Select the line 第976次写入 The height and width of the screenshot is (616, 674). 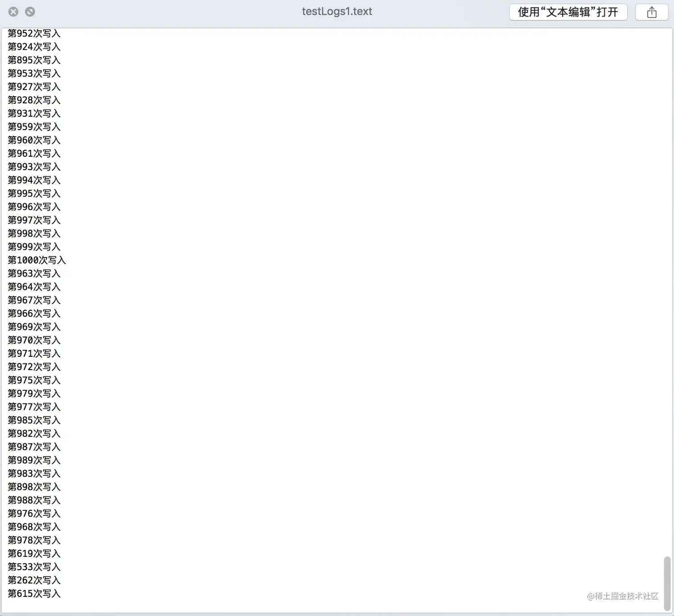[x=34, y=514]
